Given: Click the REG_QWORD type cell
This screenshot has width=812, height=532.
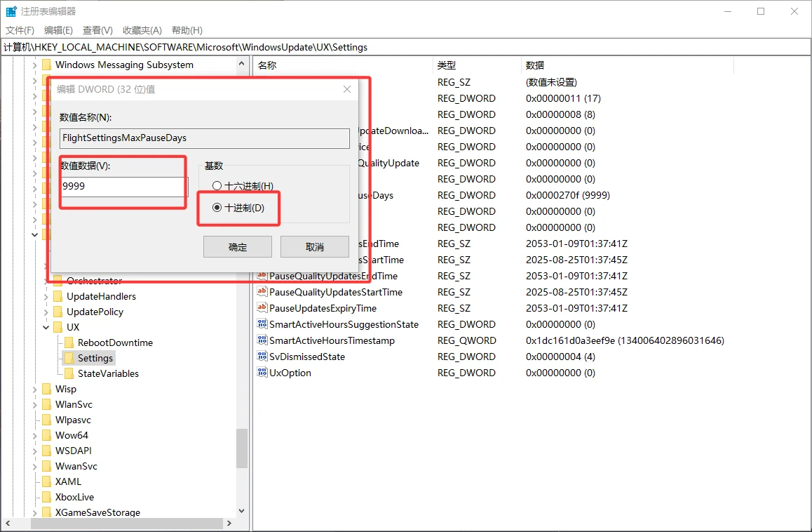Looking at the screenshot, I should [466, 340].
